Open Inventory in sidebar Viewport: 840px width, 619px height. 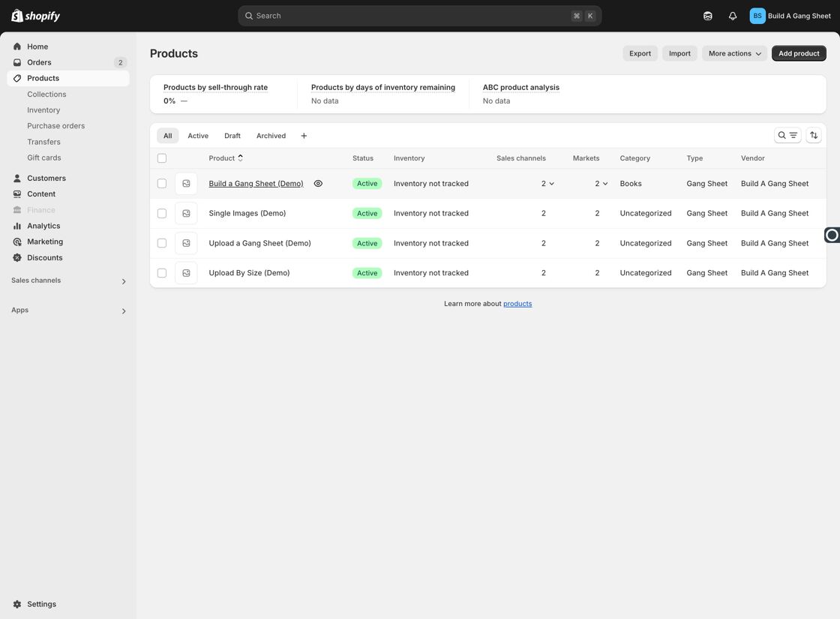click(43, 110)
